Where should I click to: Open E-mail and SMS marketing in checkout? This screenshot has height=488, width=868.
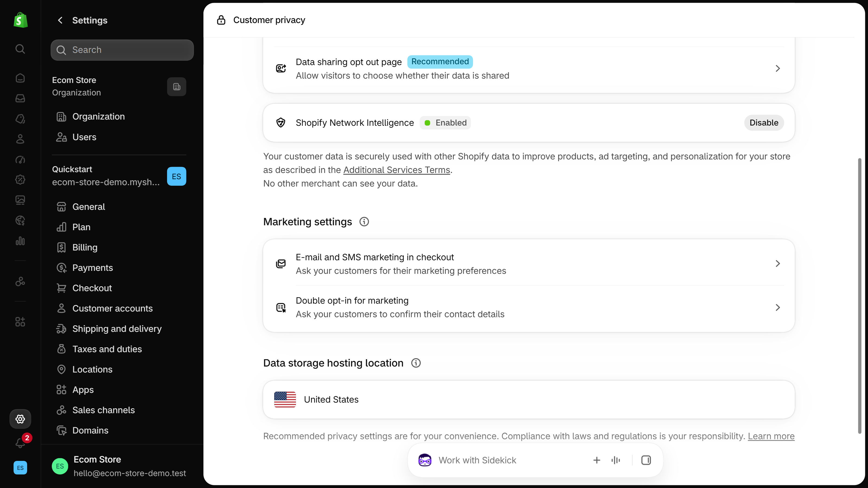coord(529,264)
